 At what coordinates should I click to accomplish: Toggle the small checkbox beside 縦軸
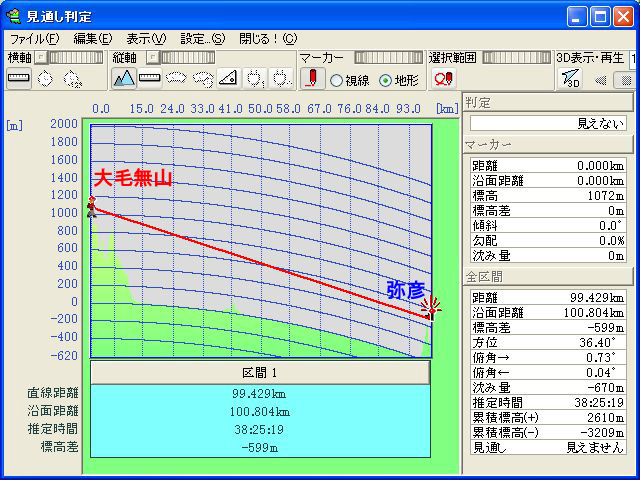(152, 58)
